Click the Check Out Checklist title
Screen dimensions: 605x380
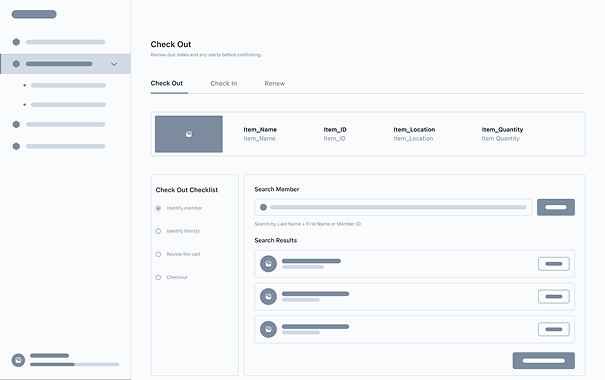[187, 190]
